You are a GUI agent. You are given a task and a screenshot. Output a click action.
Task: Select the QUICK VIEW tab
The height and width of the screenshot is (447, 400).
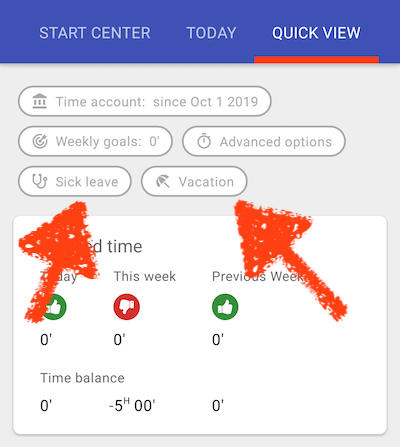point(316,33)
